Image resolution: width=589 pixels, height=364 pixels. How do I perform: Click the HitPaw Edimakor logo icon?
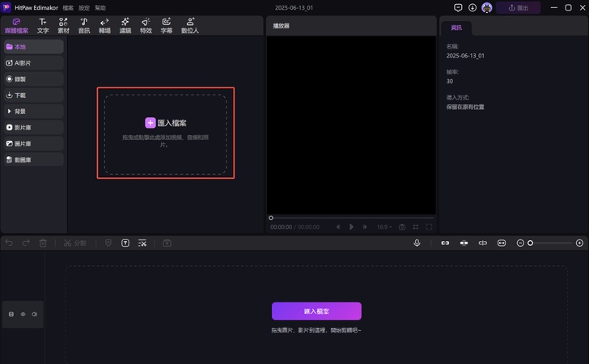point(6,7)
